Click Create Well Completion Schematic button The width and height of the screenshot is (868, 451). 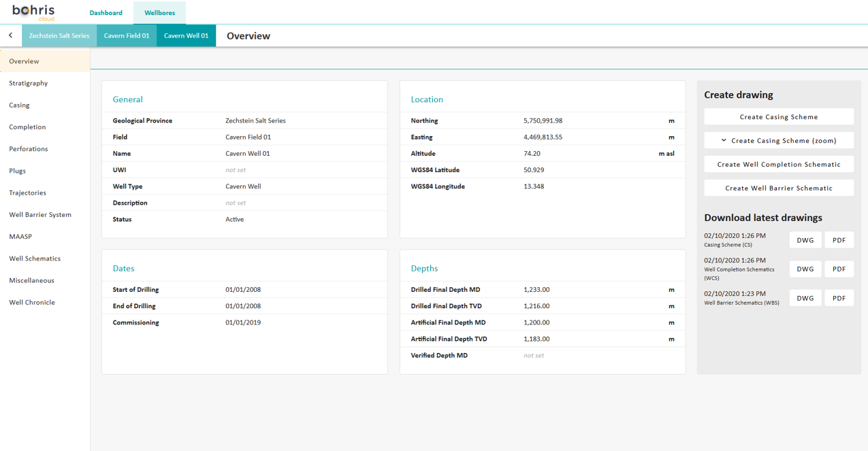point(778,165)
